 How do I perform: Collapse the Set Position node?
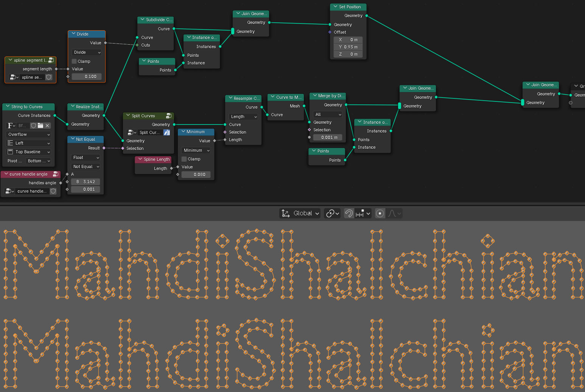point(335,7)
